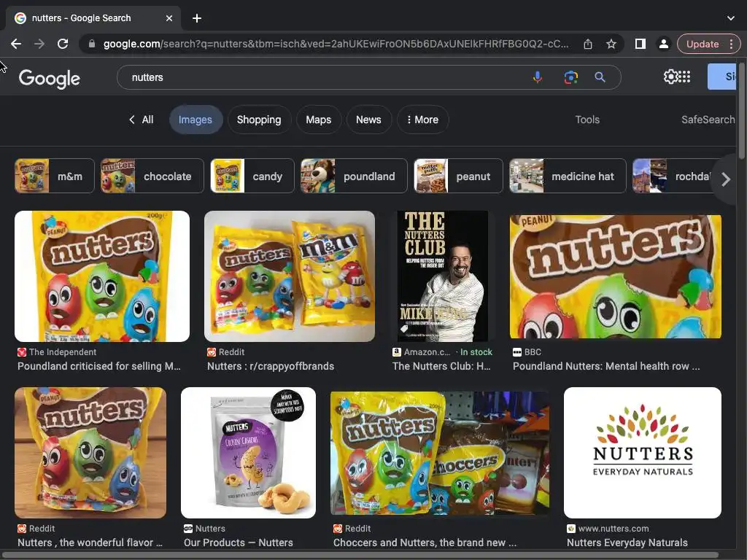The image size is (747, 560).
Task: Click the address bar URL
Action: click(x=336, y=44)
